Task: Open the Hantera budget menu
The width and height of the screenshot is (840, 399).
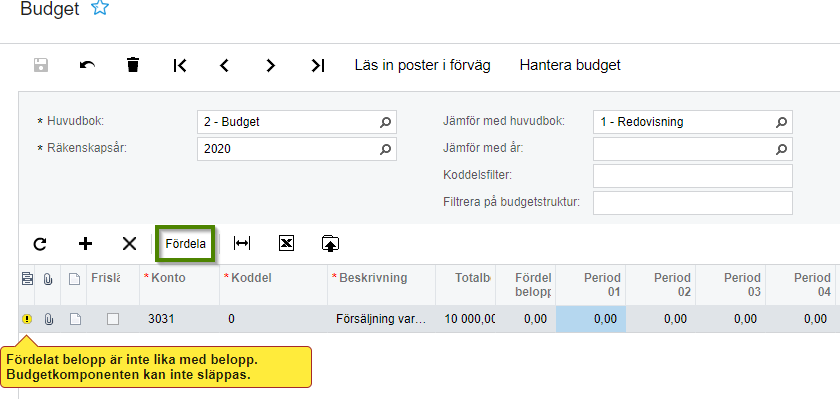Action: tap(570, 65)
